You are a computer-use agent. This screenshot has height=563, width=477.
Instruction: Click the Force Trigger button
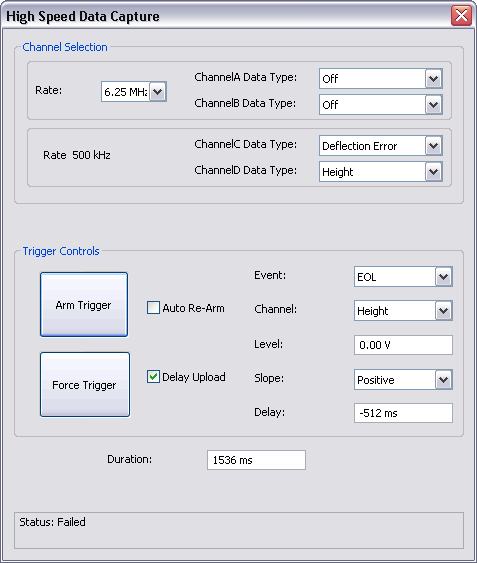(x=85, y=385)
